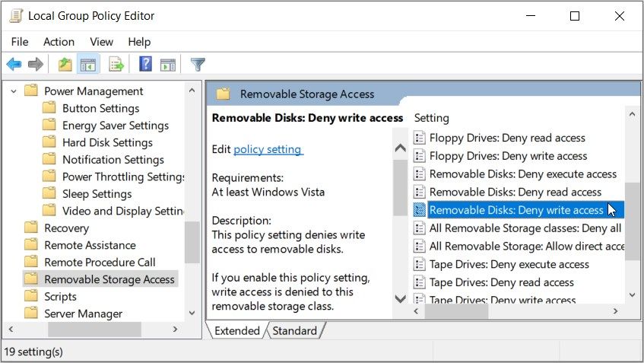Click description pane scroll down chevron
Image resolution: width=644 pixels, height=363 pixels.
click(401, 298)
